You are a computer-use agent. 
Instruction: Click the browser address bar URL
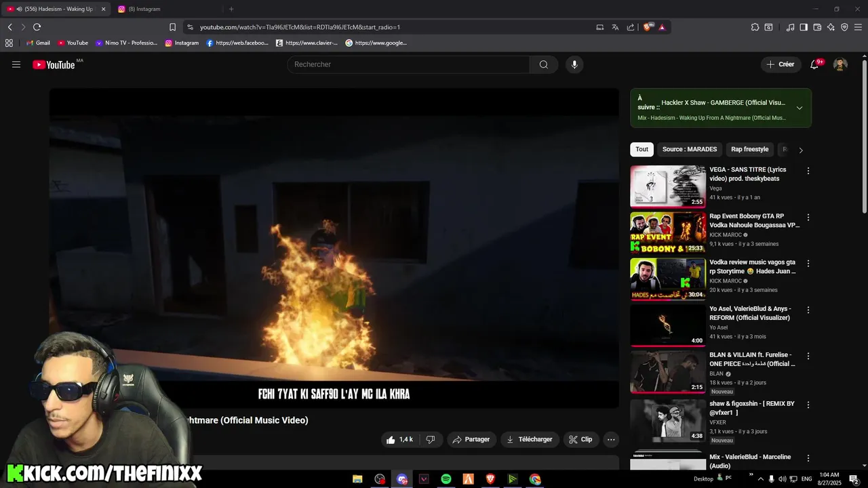(300, 27)
